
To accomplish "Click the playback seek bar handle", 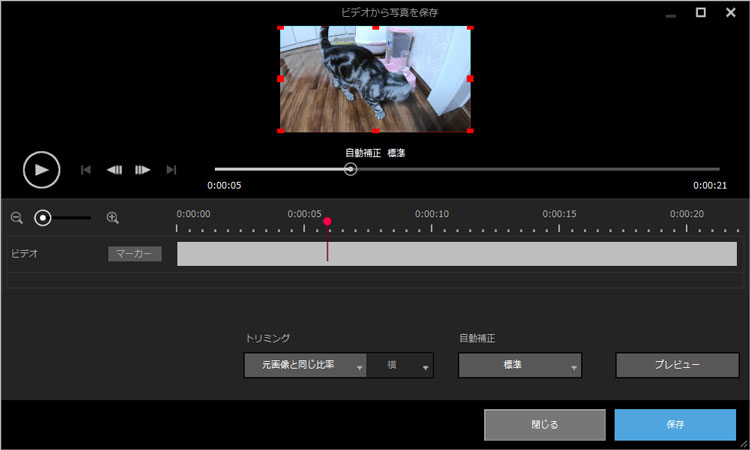I will (350, 169).
